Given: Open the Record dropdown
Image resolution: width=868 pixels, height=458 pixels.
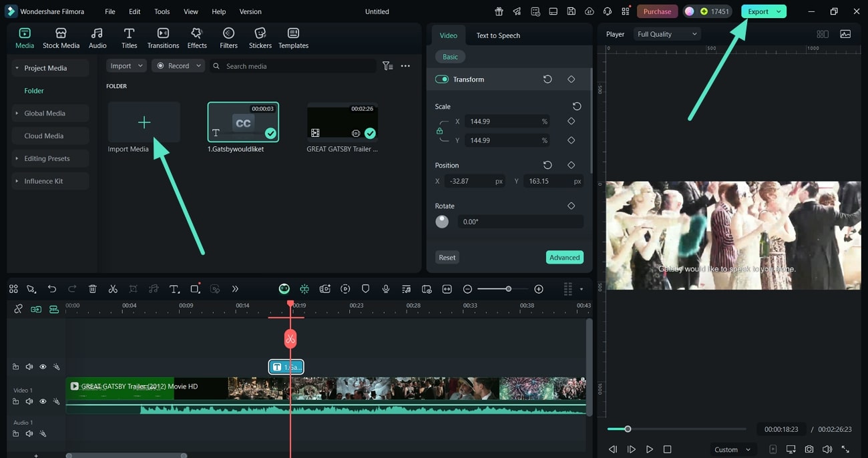Looking at the screenshot, I should [178, 66].
